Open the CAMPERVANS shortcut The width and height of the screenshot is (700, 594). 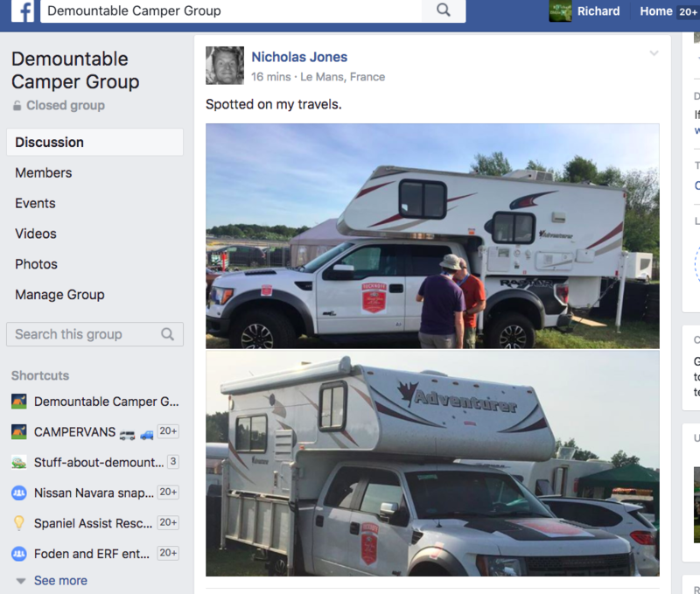(95, 432)
